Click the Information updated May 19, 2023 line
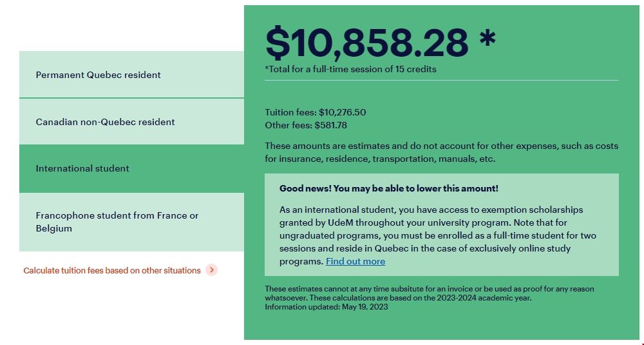Image resolution: width=644 pixels, height=345 pixels. click(327, 307)
